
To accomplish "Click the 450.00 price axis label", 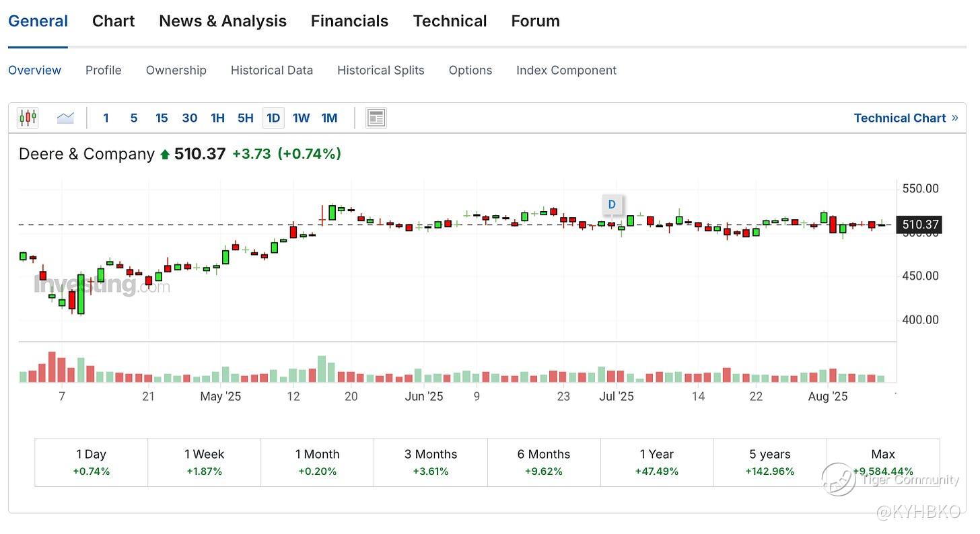I will (x=920, y=276).
